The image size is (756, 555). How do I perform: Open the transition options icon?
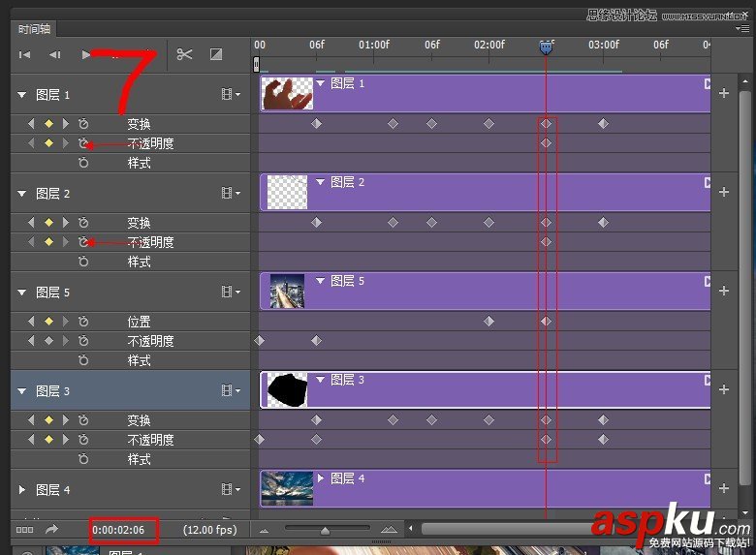point(216,54)
